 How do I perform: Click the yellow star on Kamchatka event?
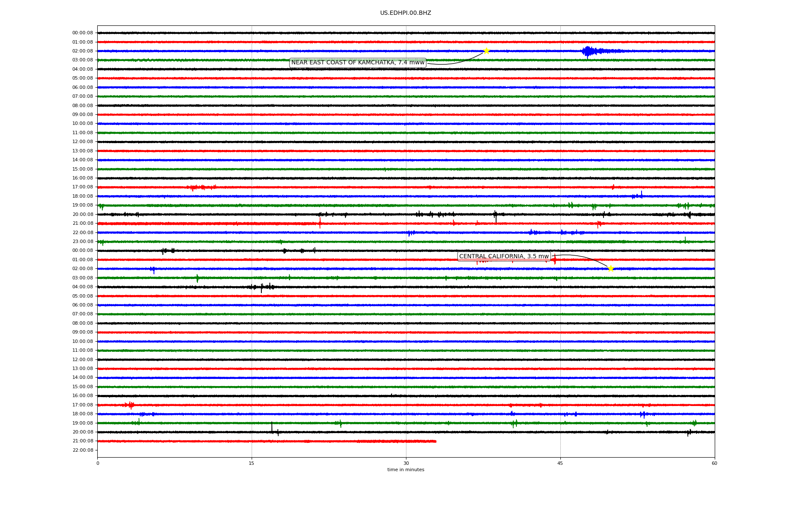[486, 51]
